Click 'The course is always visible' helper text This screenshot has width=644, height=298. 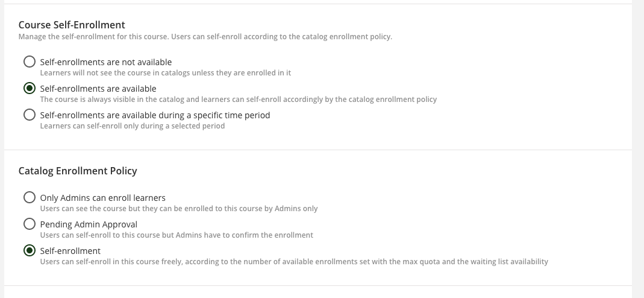click(x=238, y=100)
